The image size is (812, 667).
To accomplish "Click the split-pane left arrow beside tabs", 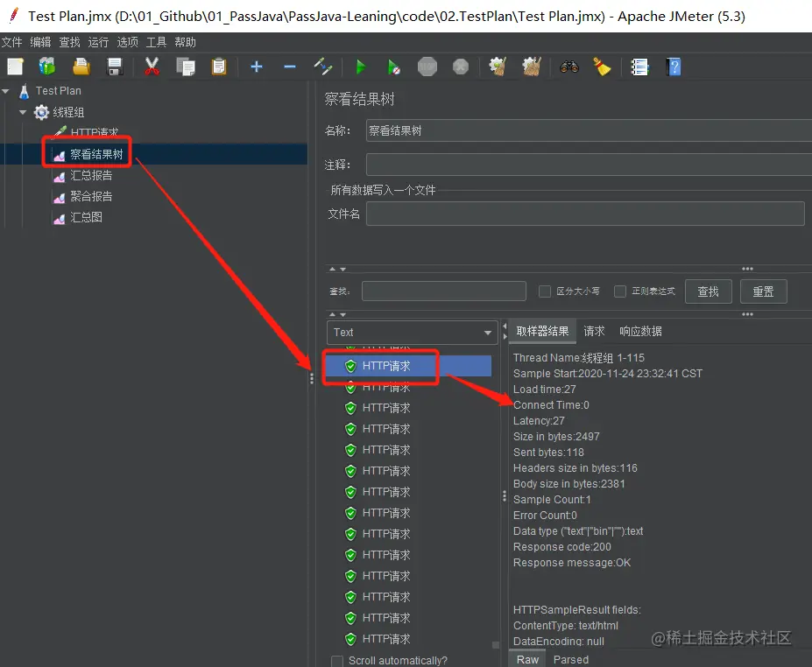I will [x=505, y=326].
